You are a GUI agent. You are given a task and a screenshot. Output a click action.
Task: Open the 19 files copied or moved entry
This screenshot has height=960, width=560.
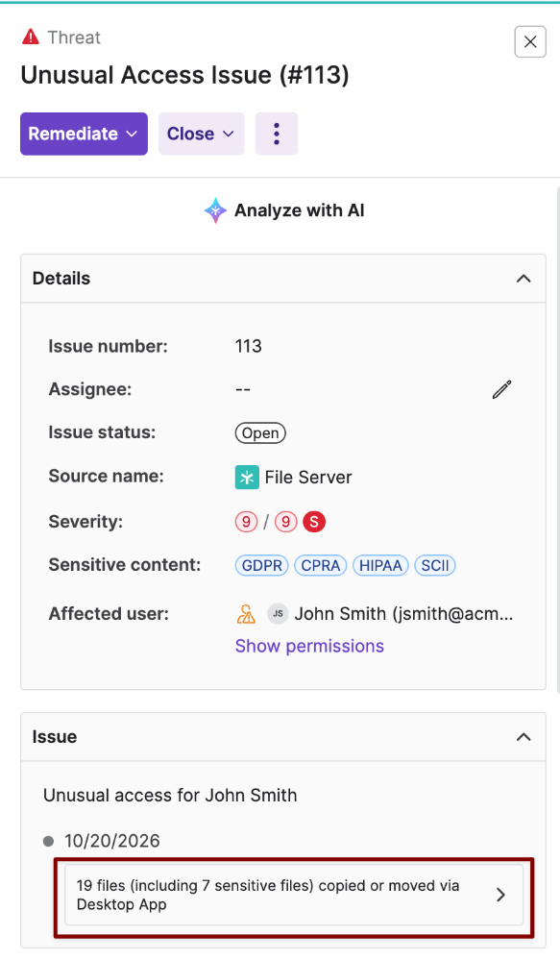click(294, 895)
